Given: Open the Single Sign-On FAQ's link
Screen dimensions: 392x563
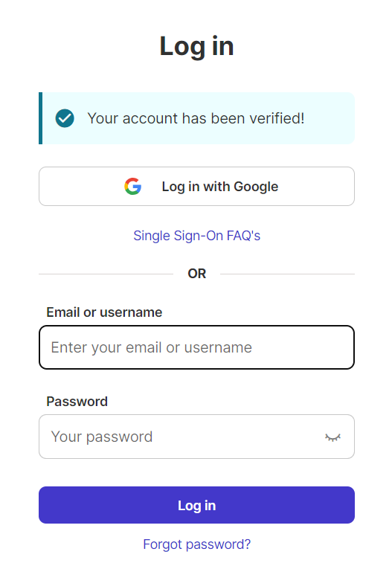Looking at the screenshot, I should (x=196, y=236).
